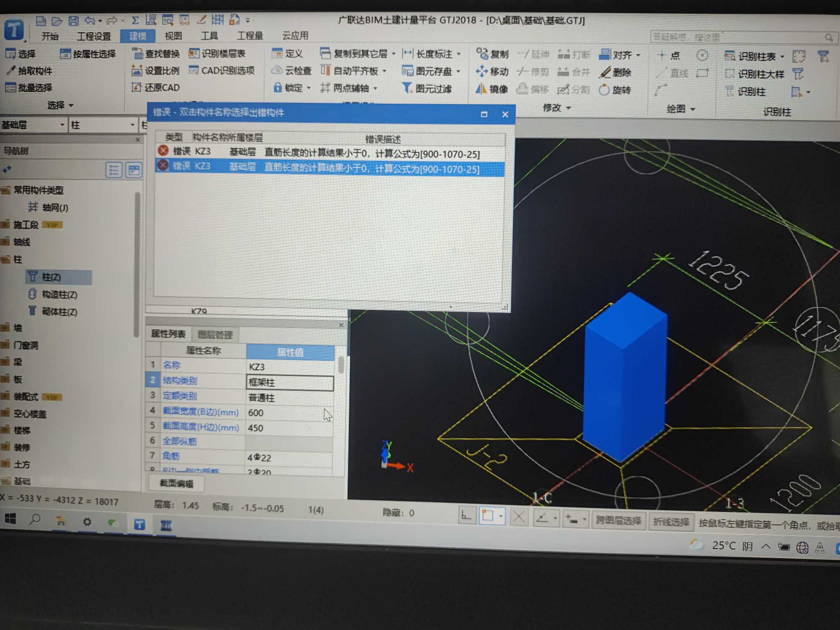Image resolution: width=840 pixels, height=630 pixels.
Task: Open the 云应用 ribbon tab
Action: pyautogui.click(x=295, y=36)
